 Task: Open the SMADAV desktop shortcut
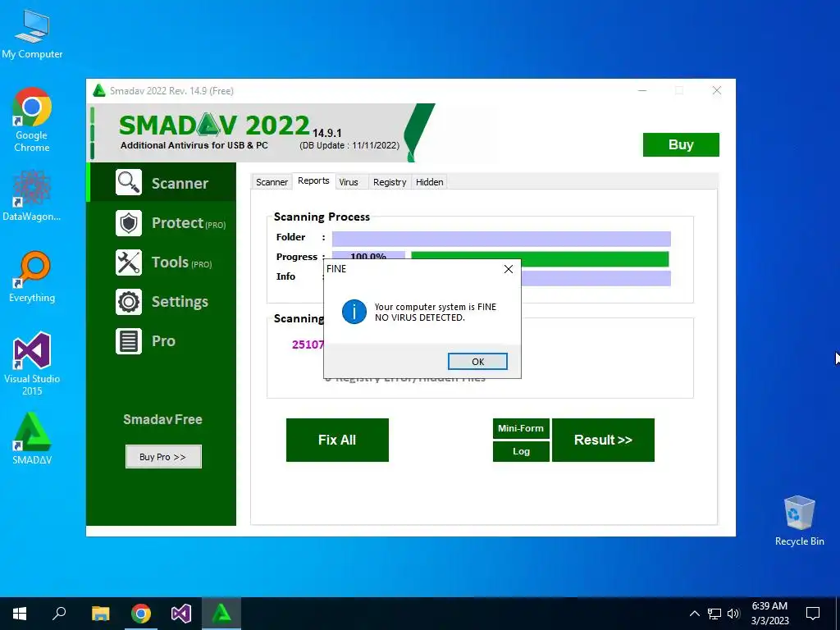click(x=32, y=438)
